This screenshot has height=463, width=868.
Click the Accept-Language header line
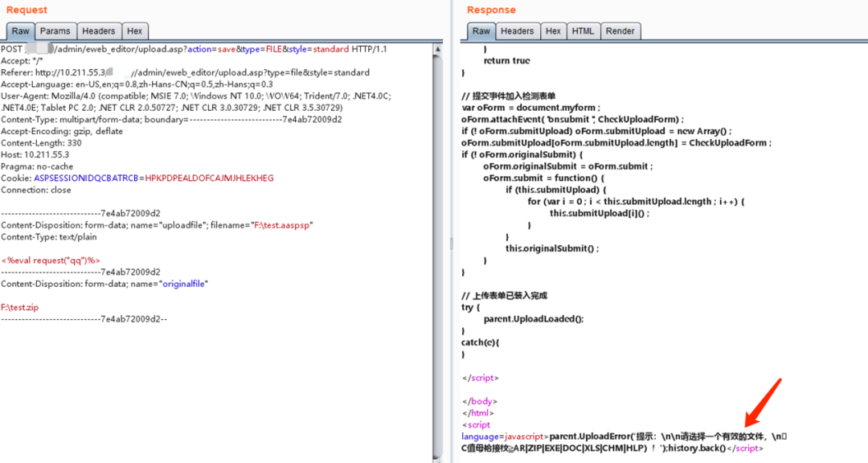pyautogui.click(x=137, y=84)
